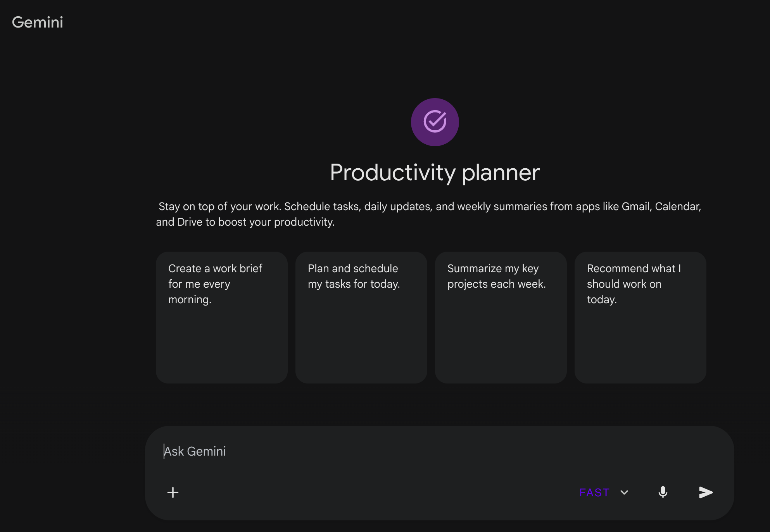Click the word Gmail in description

coord(635,207)
